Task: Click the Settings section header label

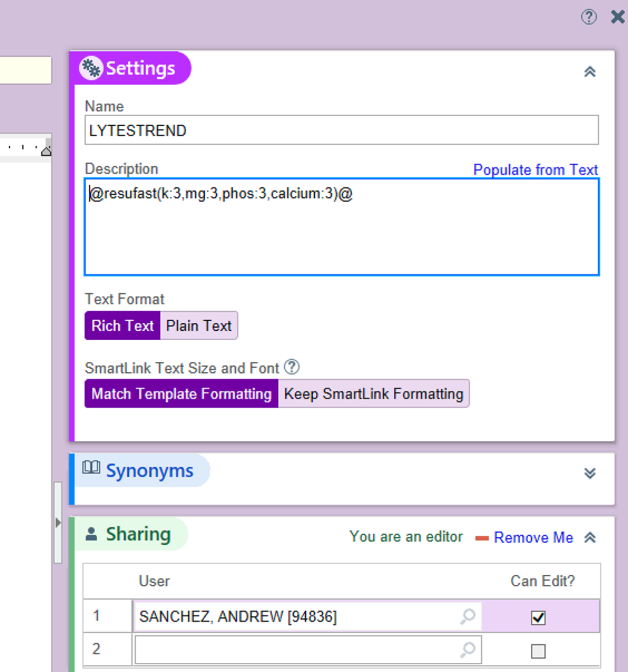Action: click(x=140, y=68)
